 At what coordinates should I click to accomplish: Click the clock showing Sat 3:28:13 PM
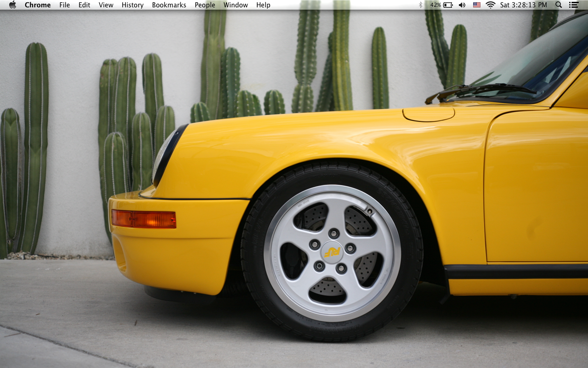tap(524, 5)
